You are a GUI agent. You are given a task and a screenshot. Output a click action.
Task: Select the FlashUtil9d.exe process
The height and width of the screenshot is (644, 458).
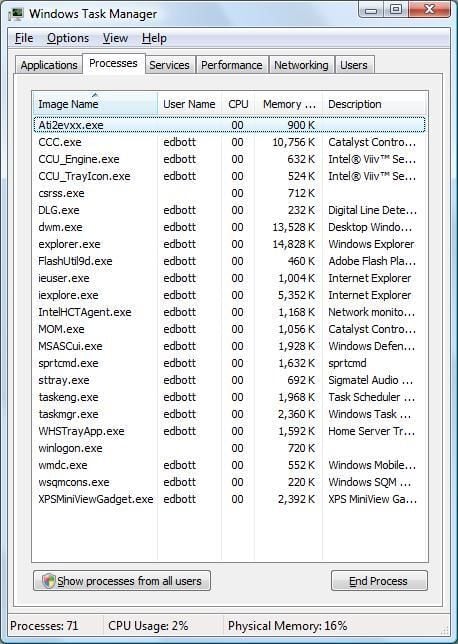(x=229, y=261)
